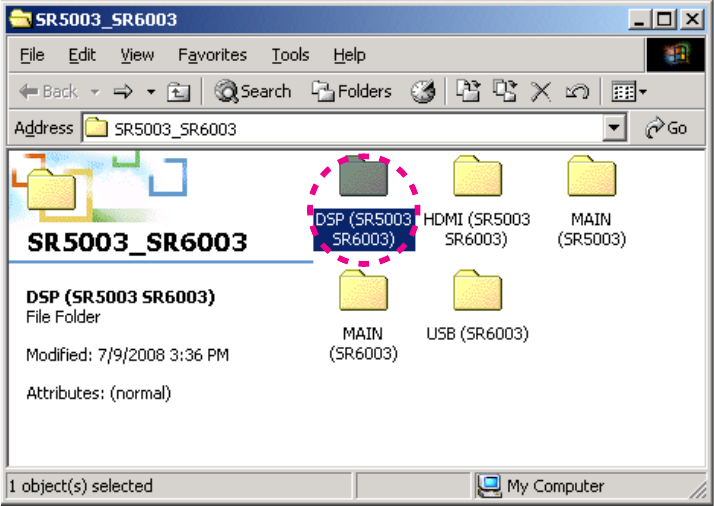
Task: Select the MAIN (SR5003) folder
Action: 592,203
